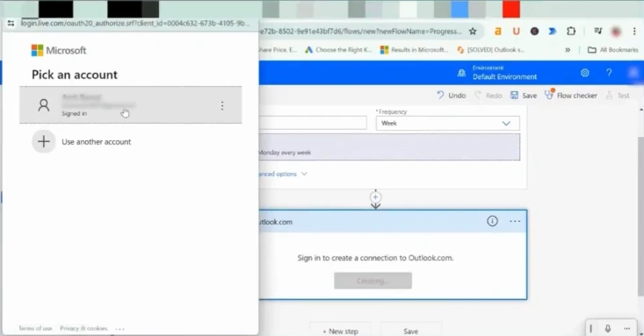
Task: Add a New step
Action: [341, 331]
